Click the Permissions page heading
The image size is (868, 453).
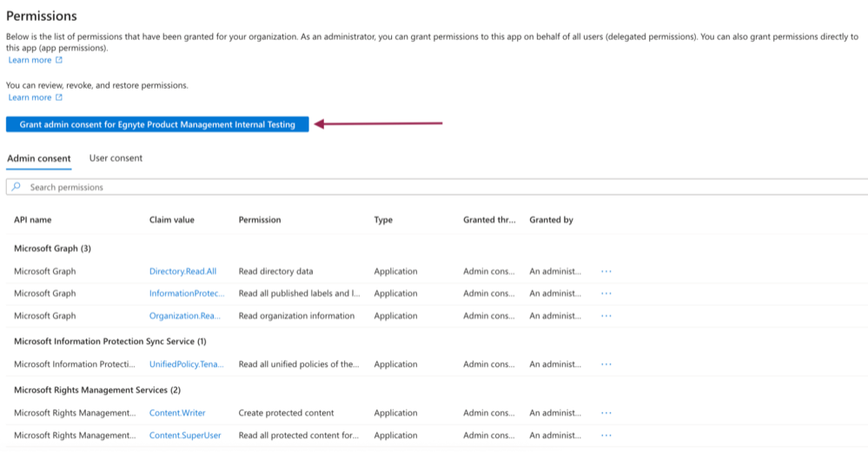pyautogui.click(x=42, y=16)
